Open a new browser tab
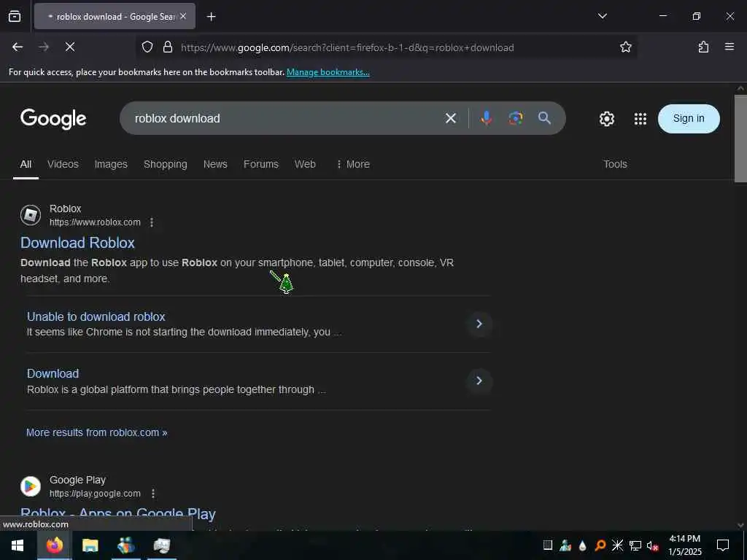The width and height of the screenshot is (747, 560). pos(211,17)
